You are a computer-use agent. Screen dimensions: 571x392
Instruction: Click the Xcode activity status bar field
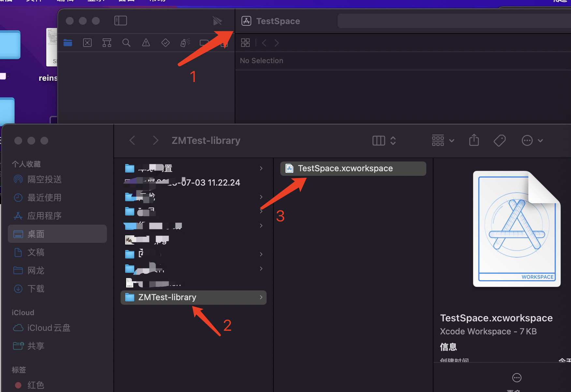click(x=454, y=21)
